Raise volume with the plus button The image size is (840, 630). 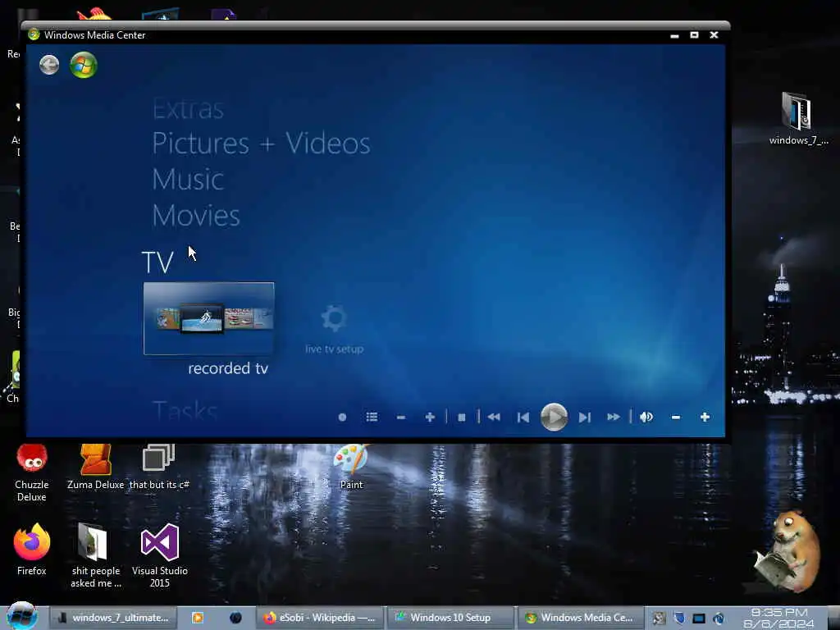[x=705, y=418]
